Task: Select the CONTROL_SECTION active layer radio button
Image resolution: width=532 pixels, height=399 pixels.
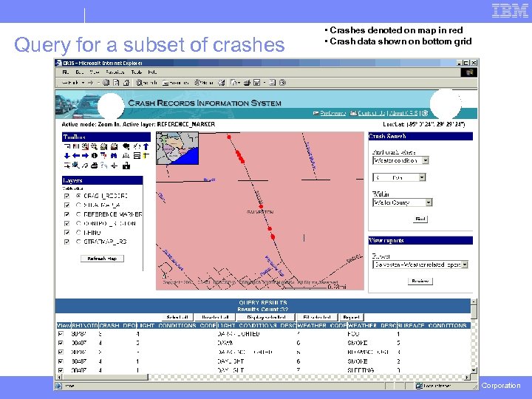Action: [x=78, y=223]
